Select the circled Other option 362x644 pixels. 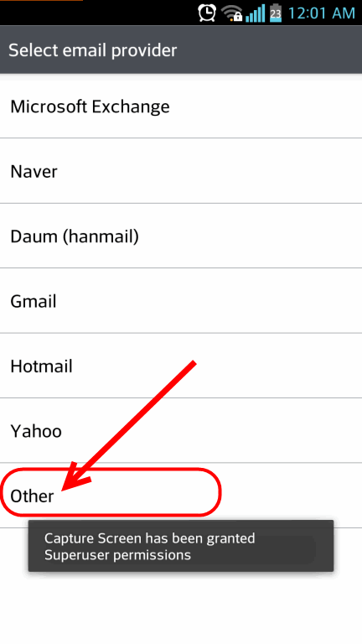[181, 496]
